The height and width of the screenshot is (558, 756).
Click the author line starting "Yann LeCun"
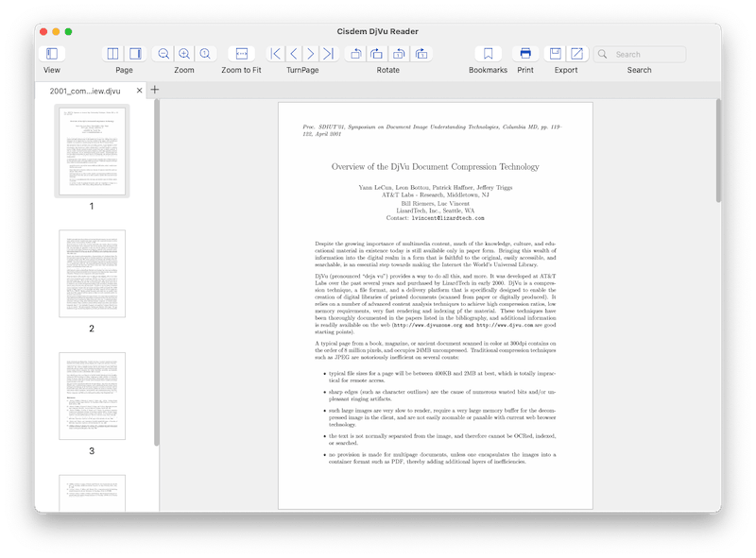click(x=436, y=188)
